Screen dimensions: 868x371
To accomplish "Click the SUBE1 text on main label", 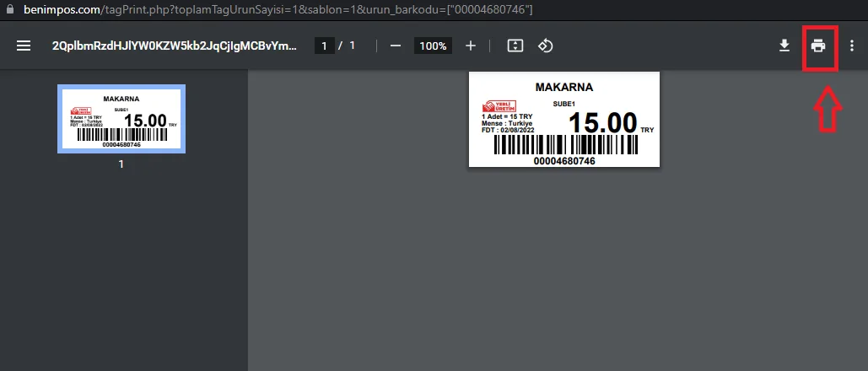I will (564, 104).
